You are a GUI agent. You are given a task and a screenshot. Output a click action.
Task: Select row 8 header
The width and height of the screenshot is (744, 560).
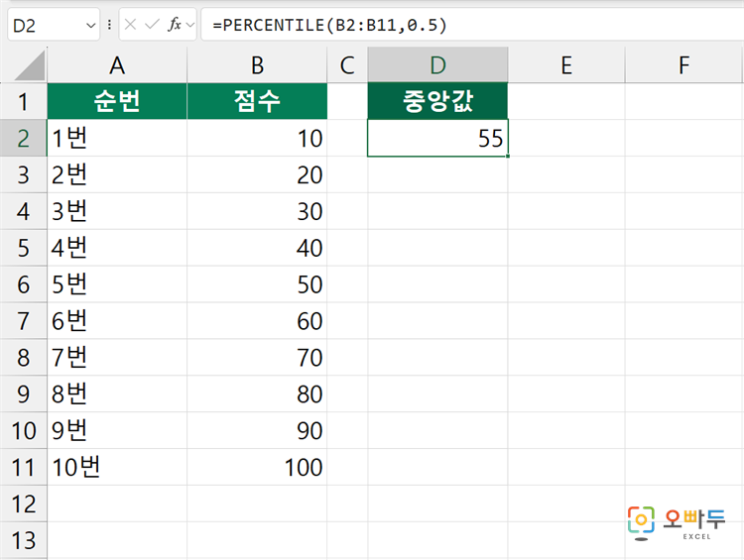[23, 357]
